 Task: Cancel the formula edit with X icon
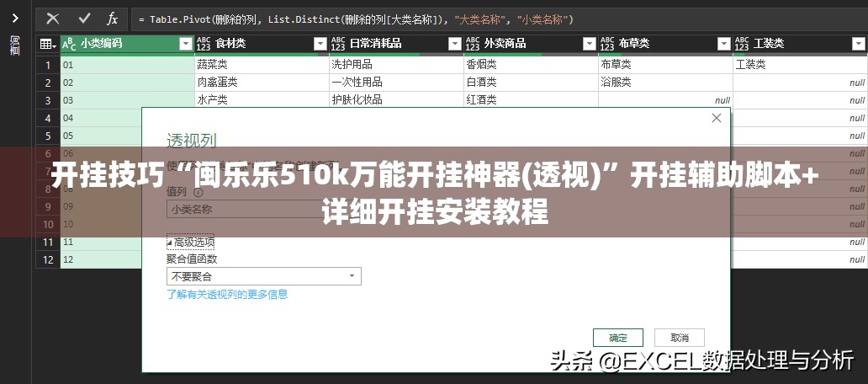pyautogui.click(x=53, y=19)
